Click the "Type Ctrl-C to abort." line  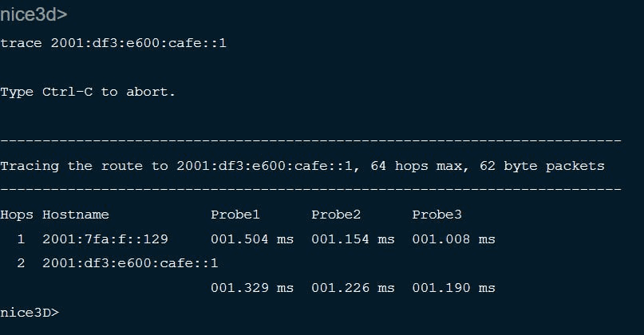(88, 92)
